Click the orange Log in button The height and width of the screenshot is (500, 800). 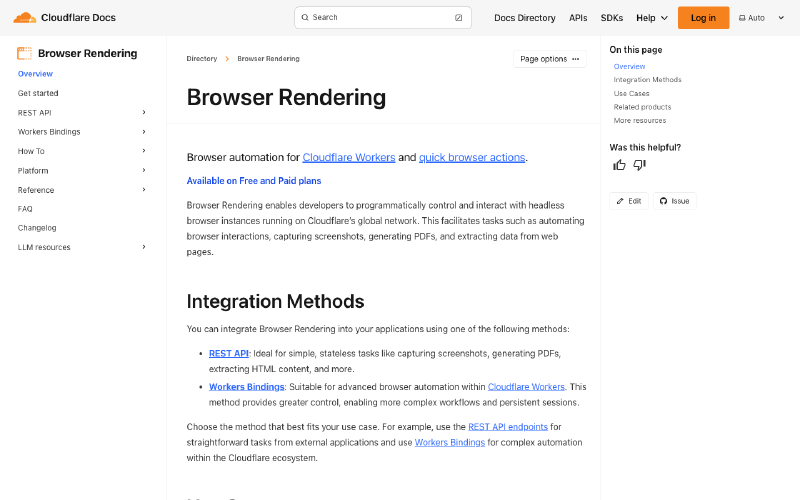(x=703, y=17)
